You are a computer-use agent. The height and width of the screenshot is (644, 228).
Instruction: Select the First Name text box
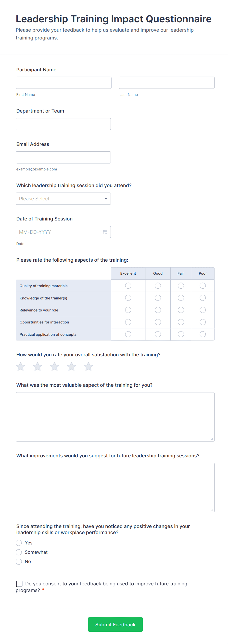pos(63,82)
